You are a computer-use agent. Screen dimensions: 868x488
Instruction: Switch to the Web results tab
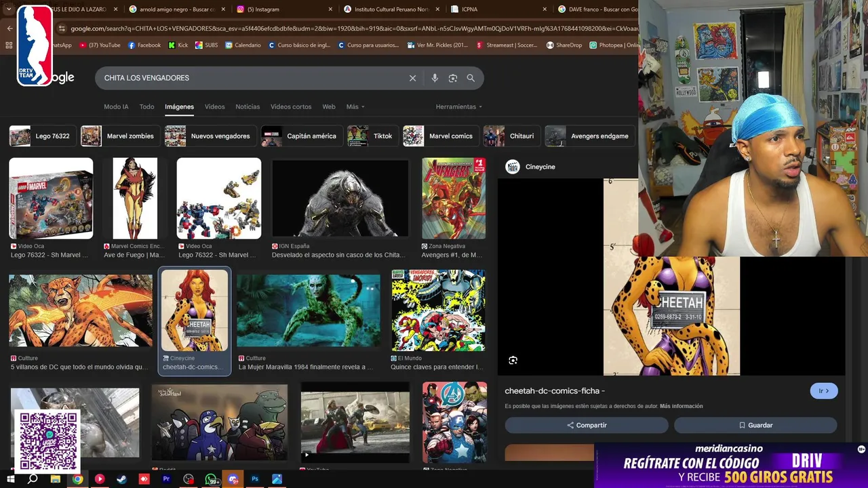[x=329, y=106]
